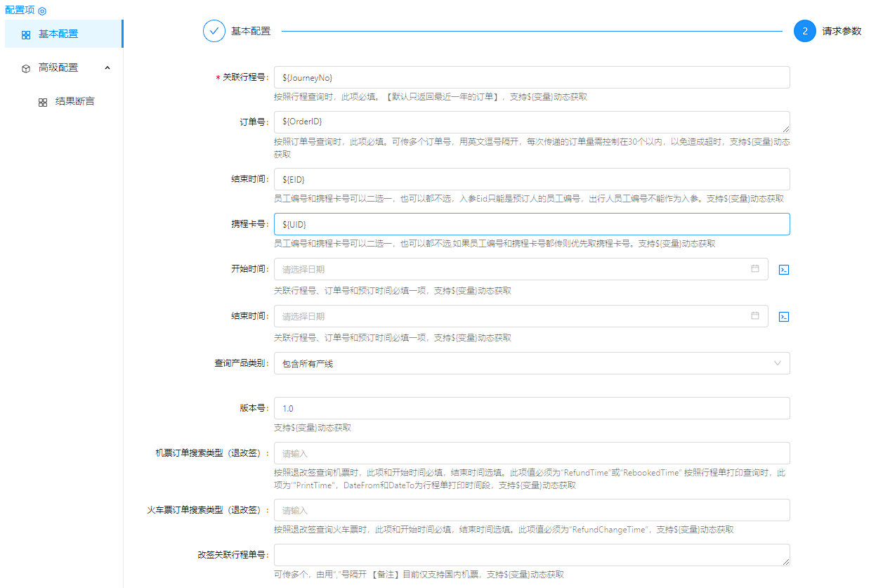Click the checkmark circle of 基本配置 step

click(214, 32)
